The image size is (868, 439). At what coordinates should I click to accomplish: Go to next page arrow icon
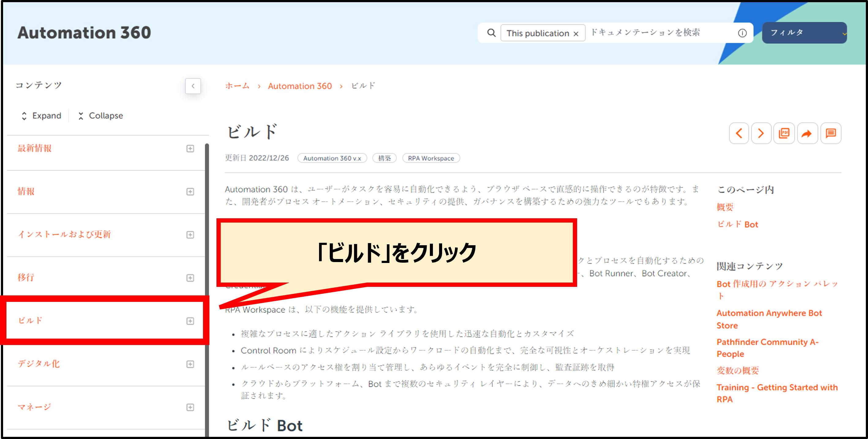coord(761,133)
